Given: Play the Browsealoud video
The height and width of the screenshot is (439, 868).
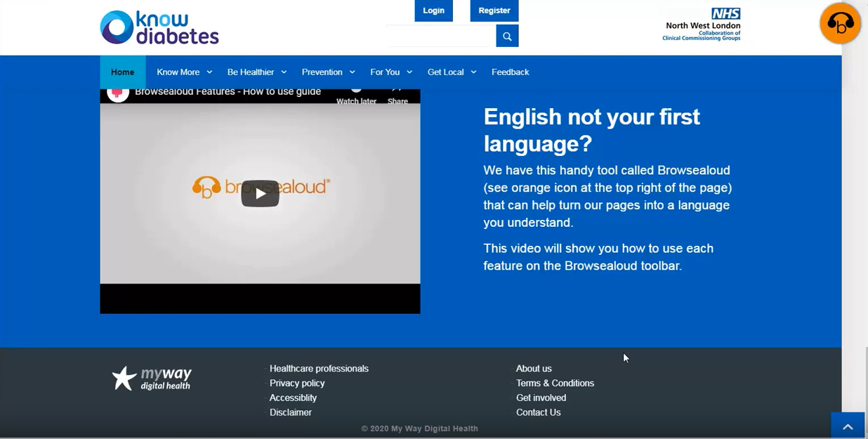Looking at the screenshot, I should click(260, 194).
